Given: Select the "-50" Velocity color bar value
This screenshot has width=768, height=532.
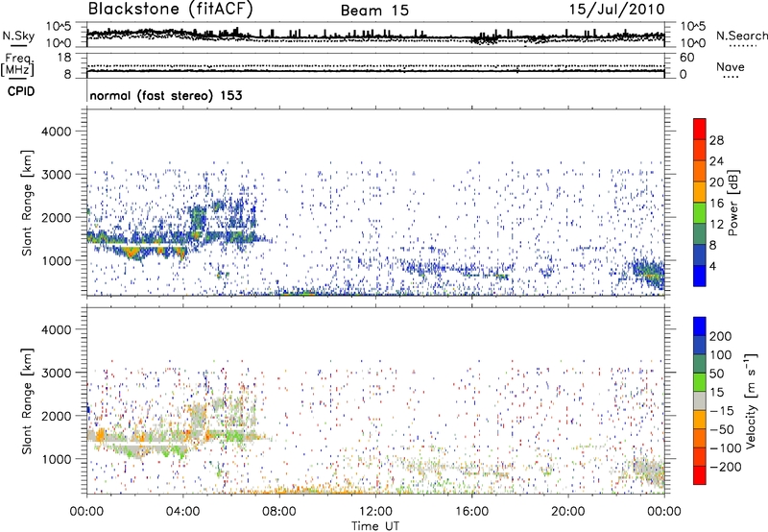Looking at the screenshot, I should (x=722, y=430).
